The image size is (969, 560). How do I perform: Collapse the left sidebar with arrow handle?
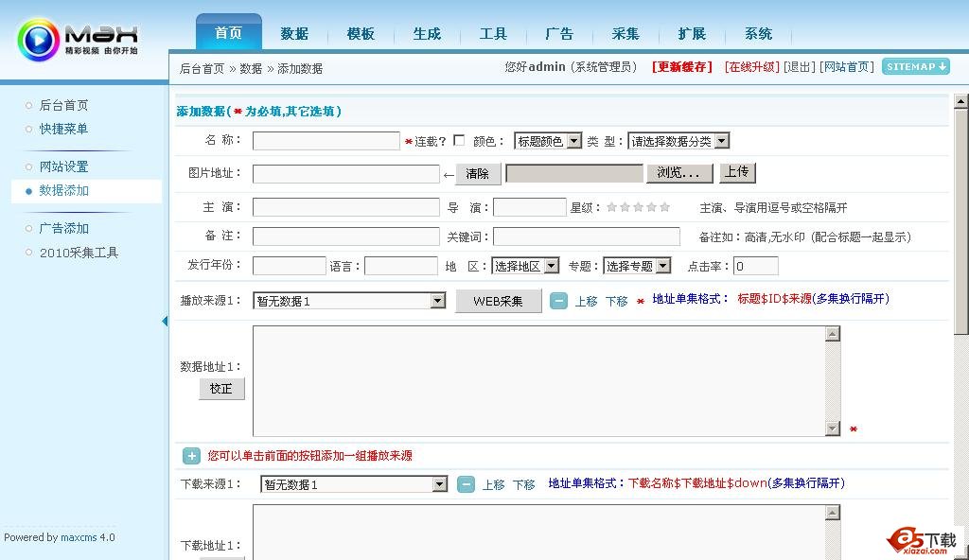point(165,322)
